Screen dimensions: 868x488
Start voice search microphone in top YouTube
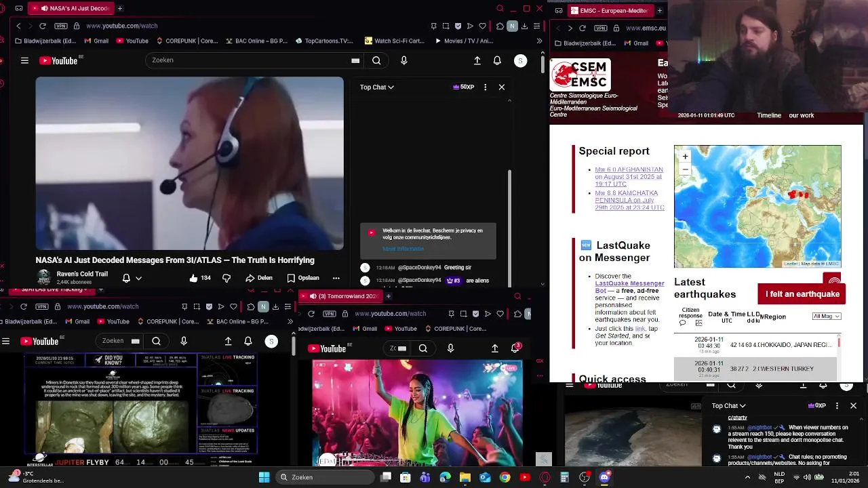pos(404,60)
